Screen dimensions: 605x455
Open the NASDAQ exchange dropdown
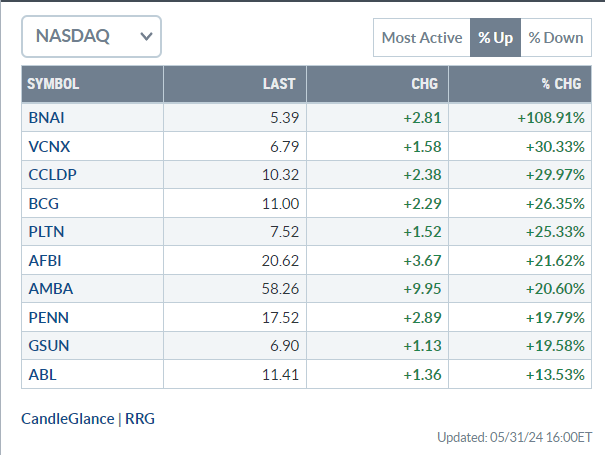[x=91, y=37]
